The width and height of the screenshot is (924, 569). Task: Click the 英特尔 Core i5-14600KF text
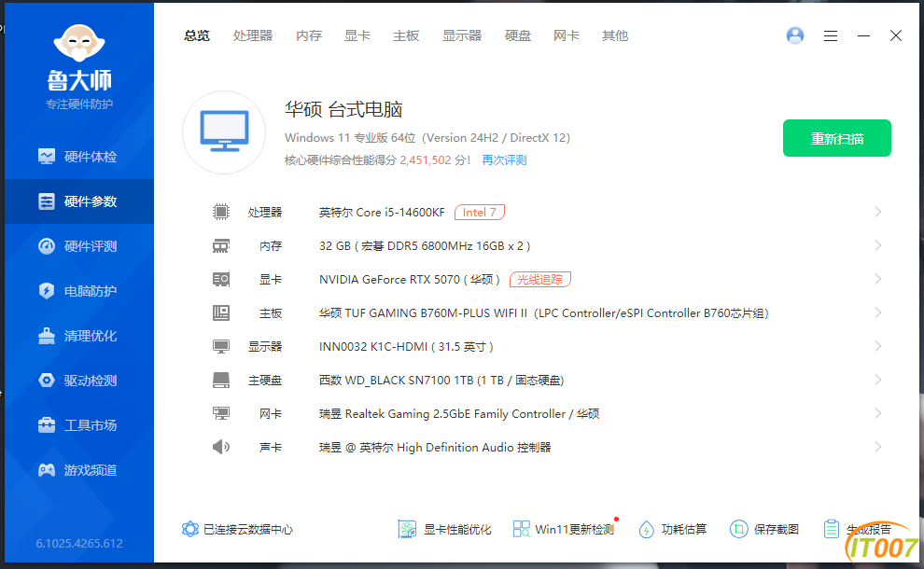tap(382, 212)
